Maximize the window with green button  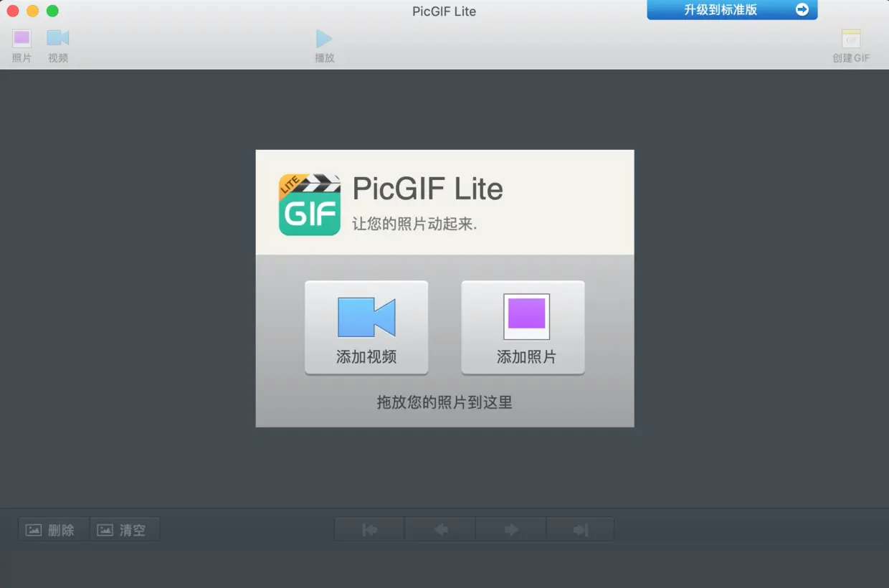pyautogui.click(x=52, y=11)
